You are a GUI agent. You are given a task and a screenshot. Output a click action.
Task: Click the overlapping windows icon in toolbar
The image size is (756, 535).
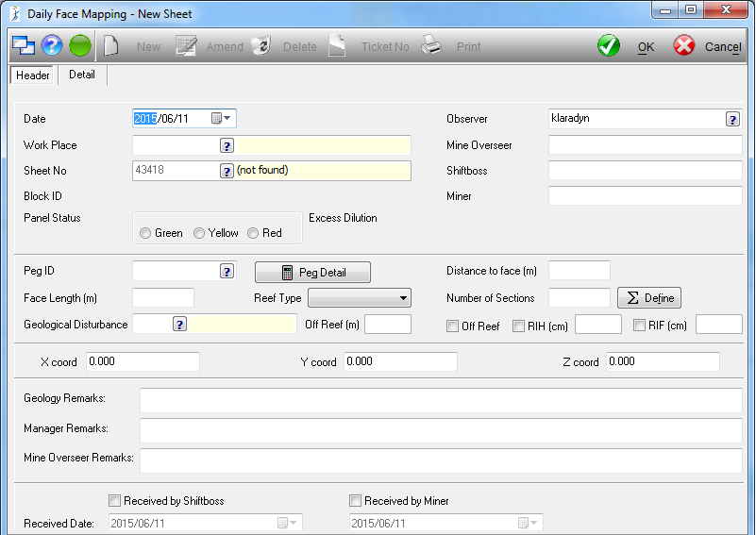(x=24, y=46)
